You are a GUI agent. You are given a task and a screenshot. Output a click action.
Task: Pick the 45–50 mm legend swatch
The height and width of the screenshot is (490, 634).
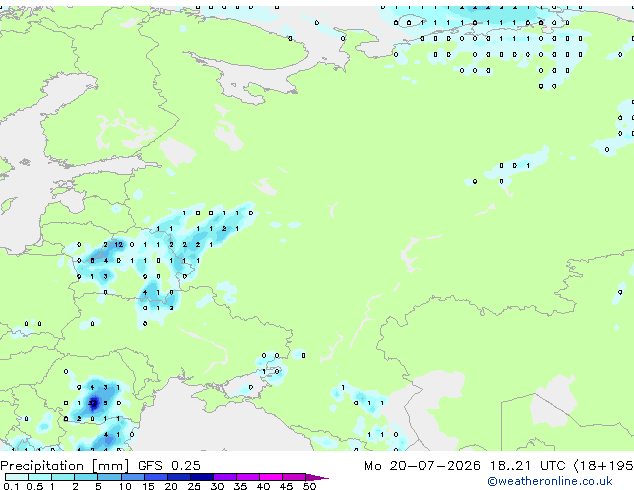point(294,477)
